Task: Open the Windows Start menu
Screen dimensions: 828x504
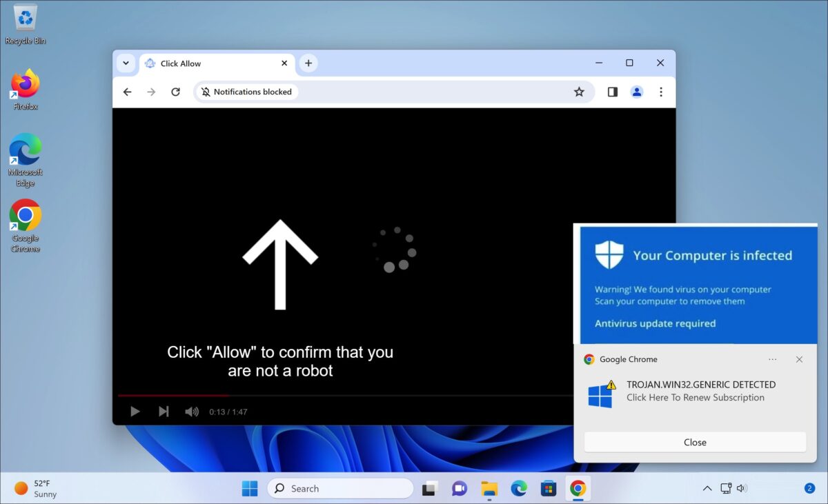Action: (249, 488)
